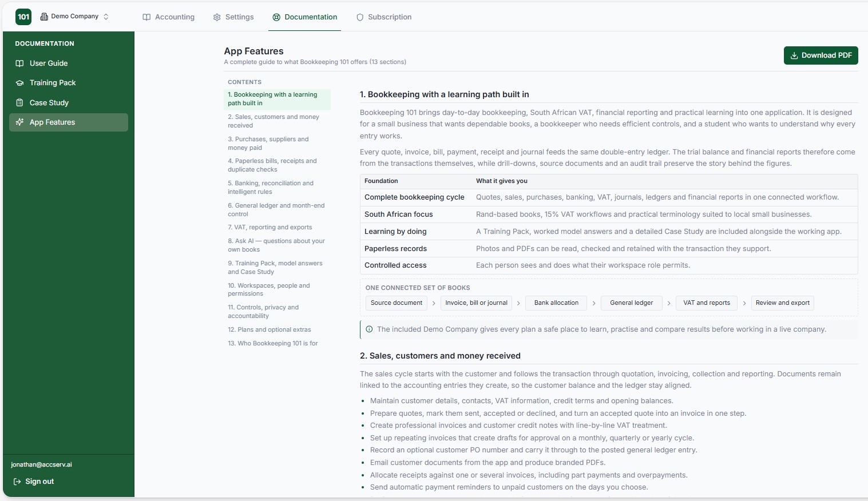Go to contents item 9 Training Pack, model answers

[277, 268]
